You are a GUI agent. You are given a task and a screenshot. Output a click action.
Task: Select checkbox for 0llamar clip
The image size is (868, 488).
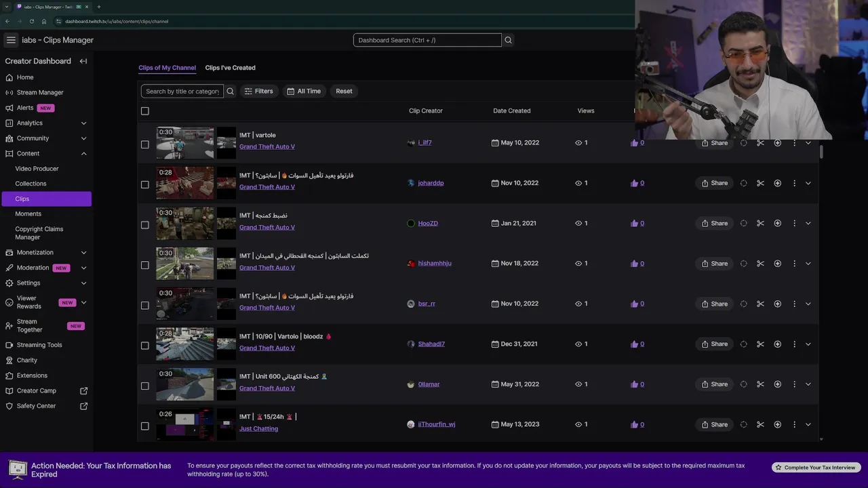click(x=144, y=386)
